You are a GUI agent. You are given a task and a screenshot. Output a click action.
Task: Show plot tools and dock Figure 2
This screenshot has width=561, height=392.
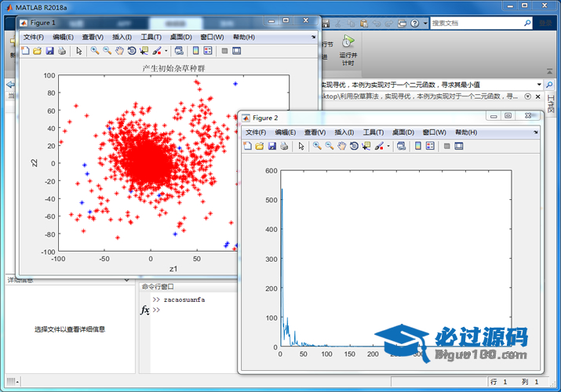coord(459,146)
